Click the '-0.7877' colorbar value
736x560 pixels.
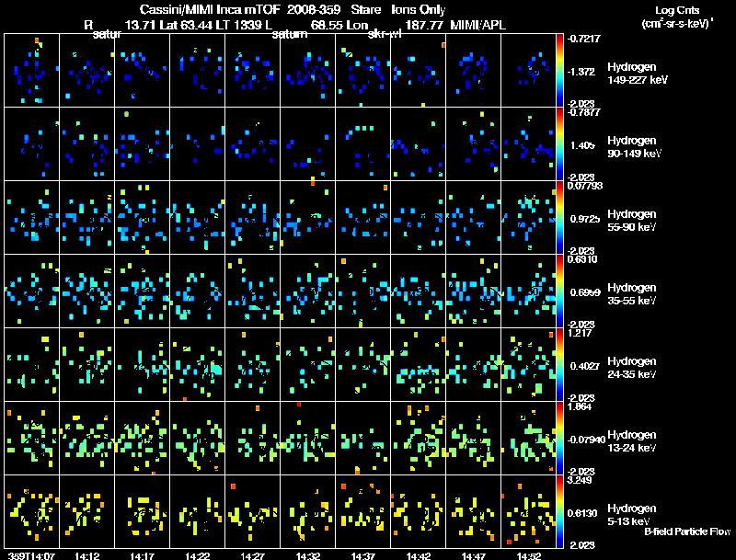pyautogui.click(x=583, y=112)
